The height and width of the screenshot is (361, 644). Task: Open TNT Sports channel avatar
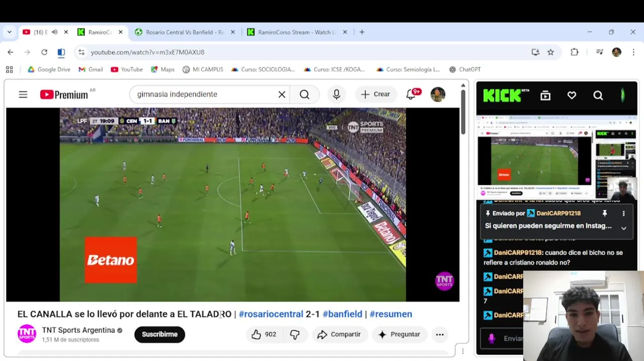coord(27,334)
